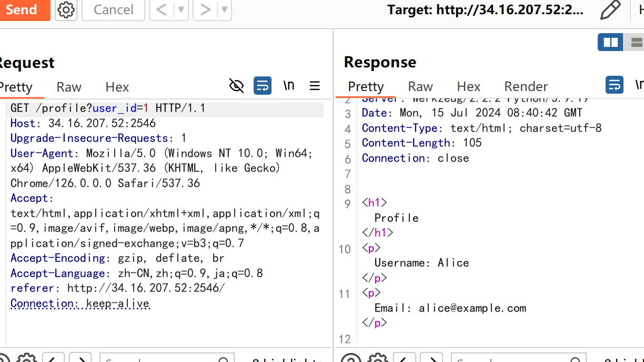Image resolution: width=644 pixels, height=362 pixels.
Task: Open Repeater send settings gear
Action: 66,9
